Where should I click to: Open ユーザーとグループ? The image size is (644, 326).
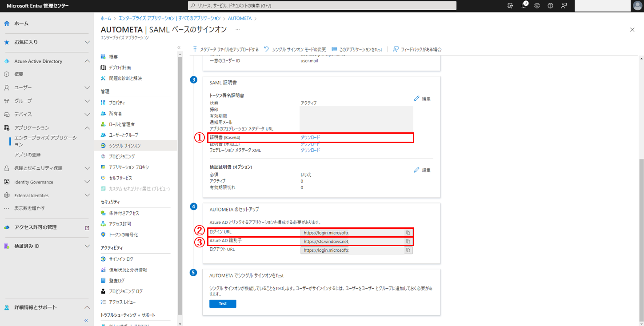point(124,135)
